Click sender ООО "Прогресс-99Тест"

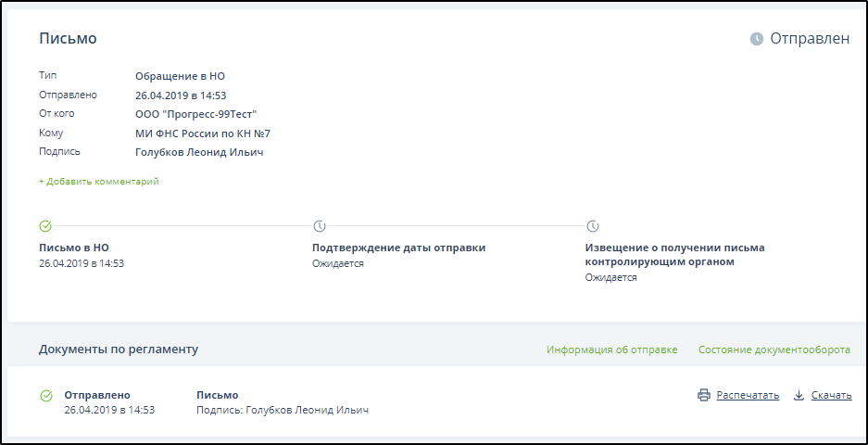(195, 114)
